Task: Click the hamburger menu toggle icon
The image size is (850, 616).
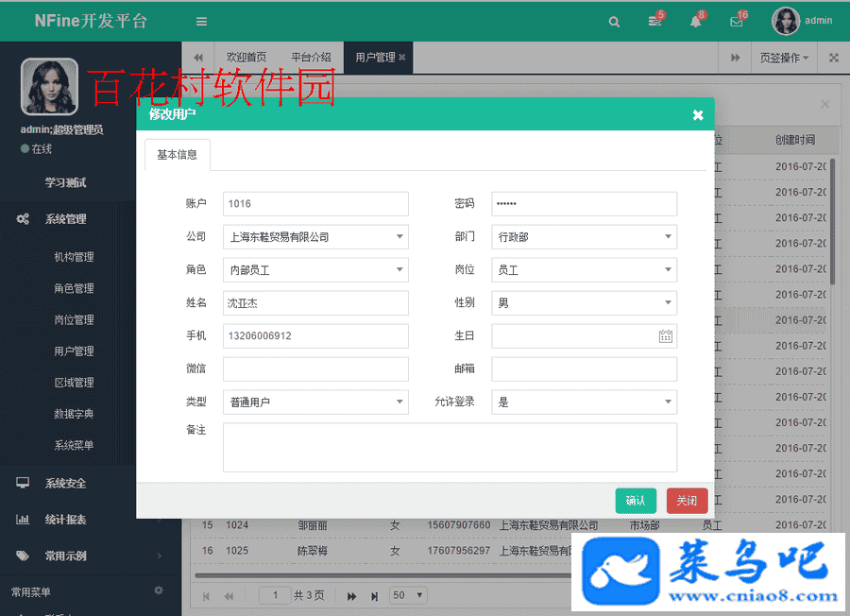Action: click(x=201, y=22)
